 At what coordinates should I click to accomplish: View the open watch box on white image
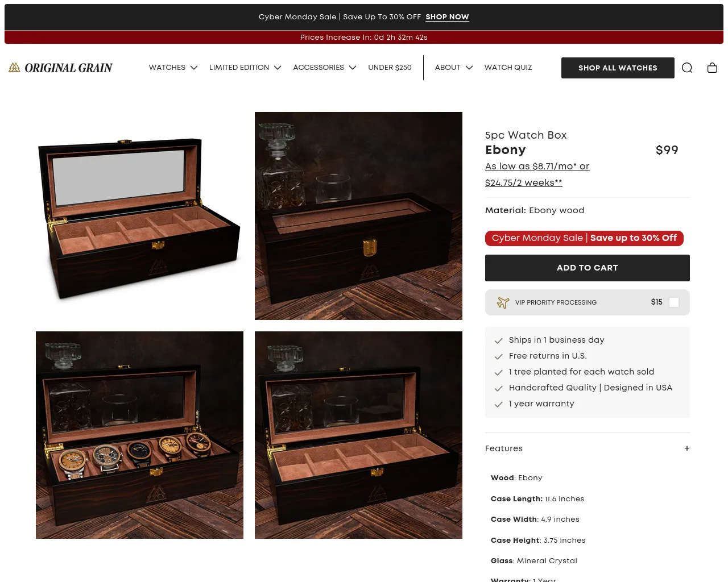139,216
